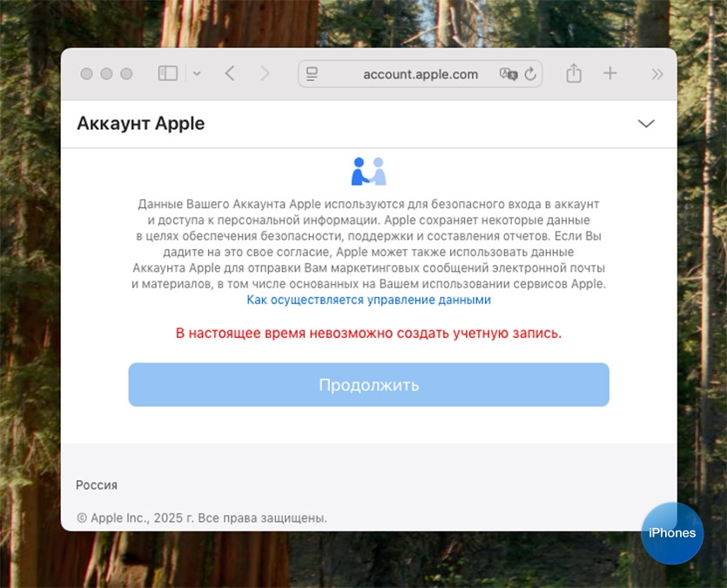
Task: Expand the Аккаунт Apple menu chevron
Action: click(x=646, y=124)
